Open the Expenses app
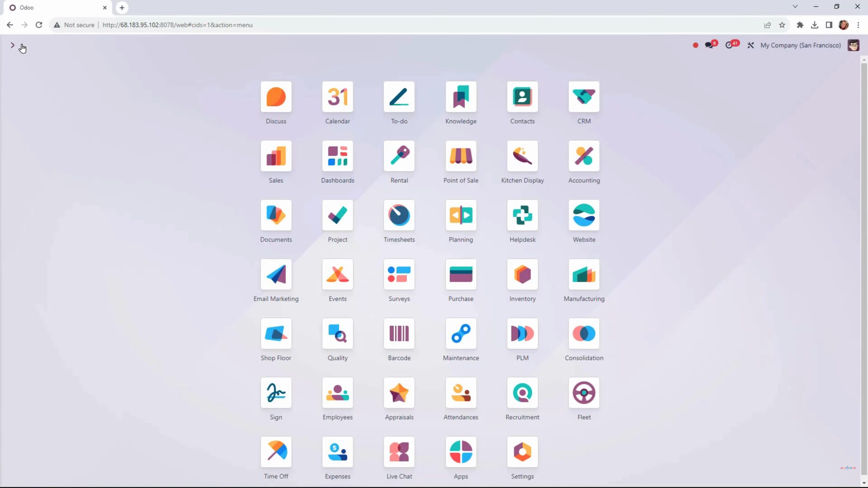The width and height of the screenshot is (868, 488). pyautogui.click(x=338, y=452)
